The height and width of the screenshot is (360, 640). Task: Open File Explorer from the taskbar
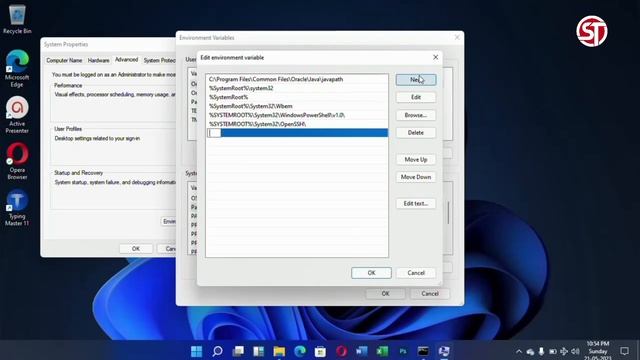[279, 351]
